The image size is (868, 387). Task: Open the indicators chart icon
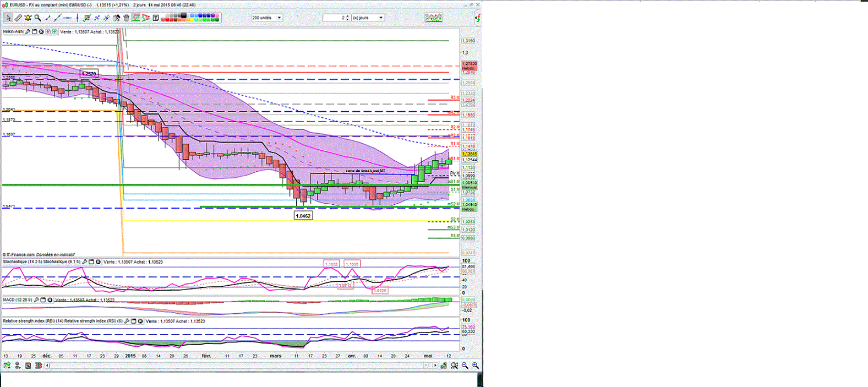point(433,18)
